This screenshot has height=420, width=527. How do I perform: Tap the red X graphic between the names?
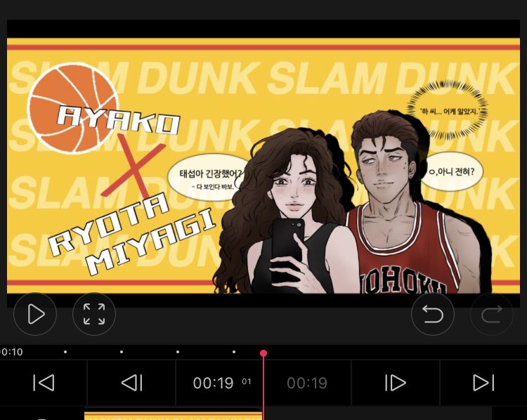pyautogui.click(x=134, y=166)
